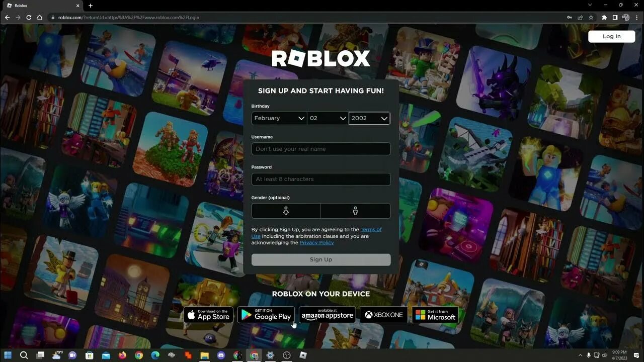
Task: Open the birthday year dropdown showing 2002
Action: click(x=369, y=118)
